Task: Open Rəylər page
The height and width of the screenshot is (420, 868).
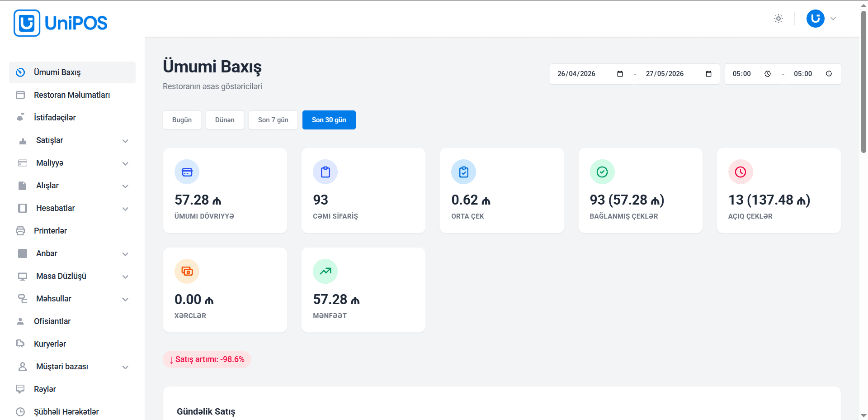Action: (72, 389)
